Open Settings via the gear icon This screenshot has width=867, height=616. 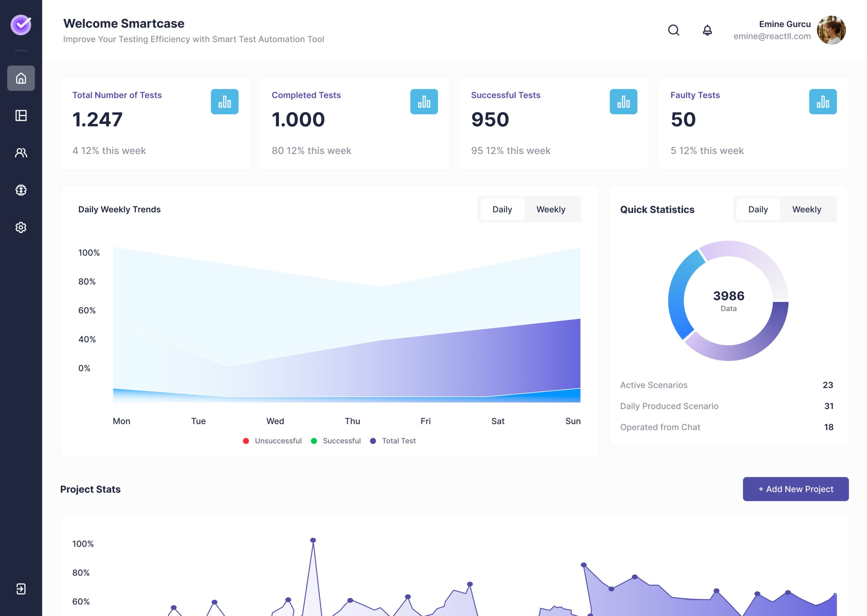pyautogui.click(x=21, y=227)
